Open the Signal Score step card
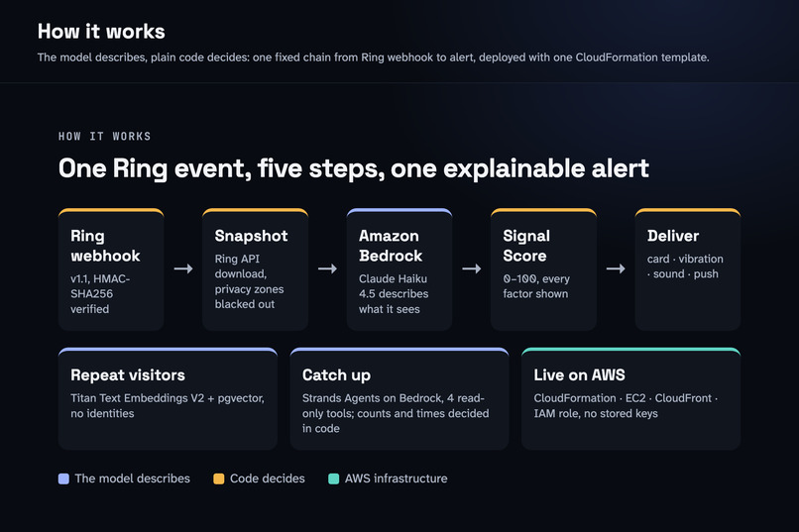Screen dimensions: 799x532 coord(543,269)
